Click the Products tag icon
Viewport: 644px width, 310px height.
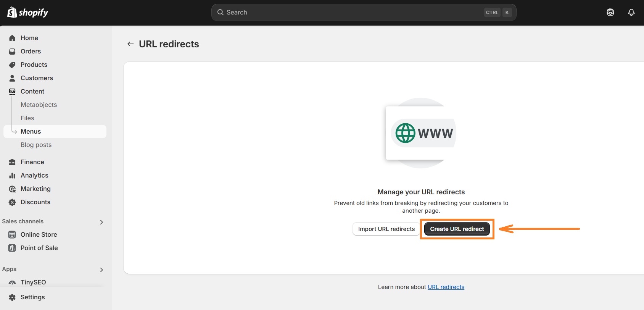pos(12,65)
